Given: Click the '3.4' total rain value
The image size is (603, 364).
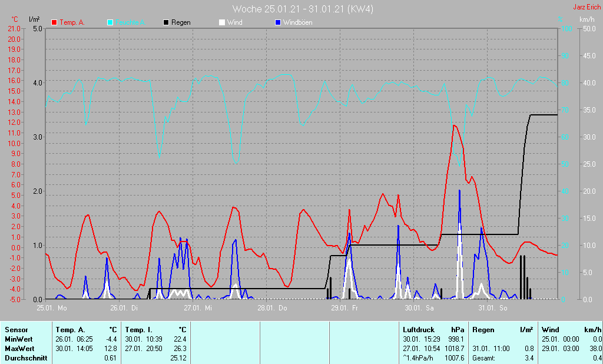Looking at the screenshot, I should click(529, 358).
